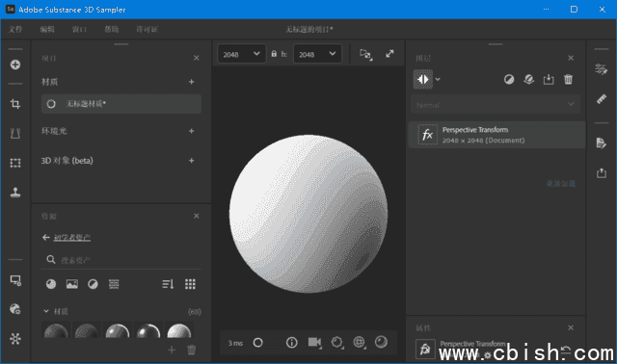Add a layer using the stacked-layers icon
Viewport: 617px width, 364px height.
(x=529, y=80)
